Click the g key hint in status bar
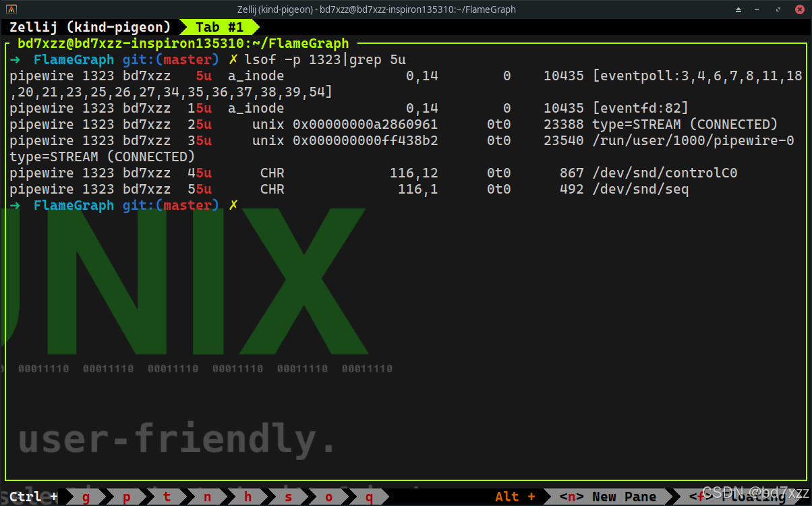 (86, 497)
